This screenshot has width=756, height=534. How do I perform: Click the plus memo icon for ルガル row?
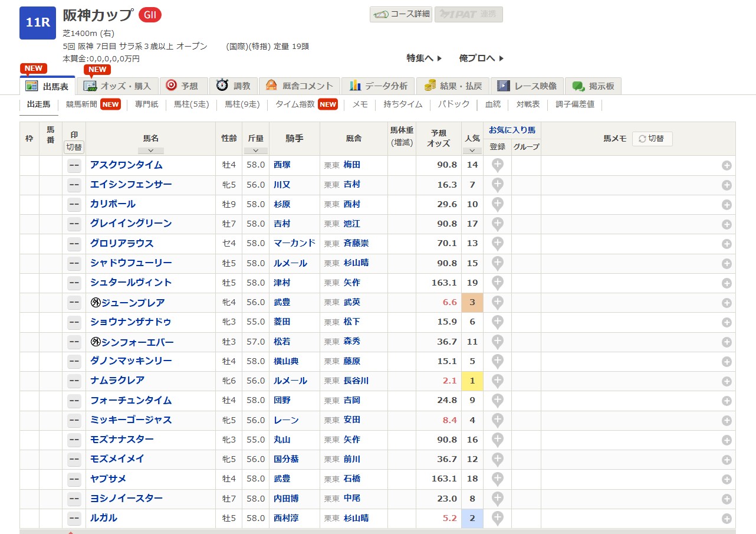727,519
